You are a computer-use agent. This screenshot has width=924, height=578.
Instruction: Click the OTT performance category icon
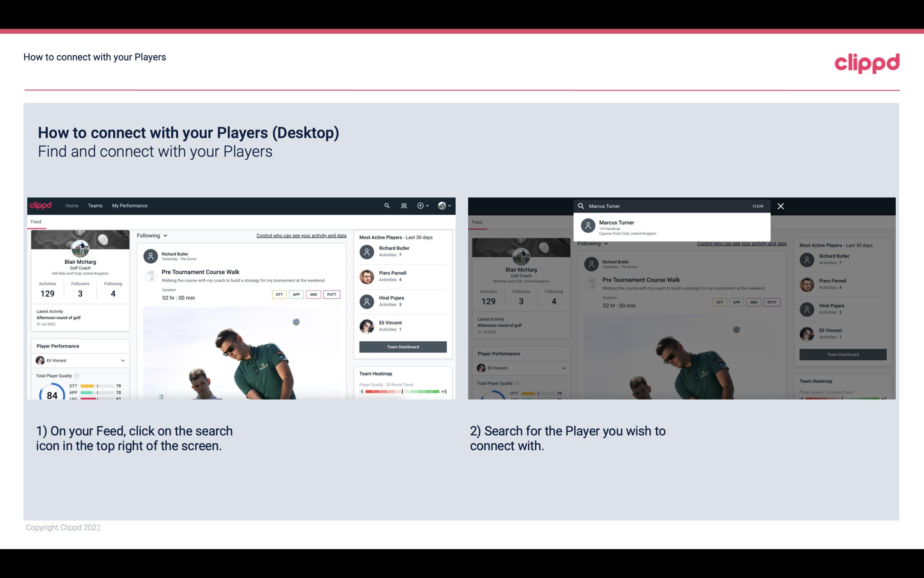click(x=277, y=293)
